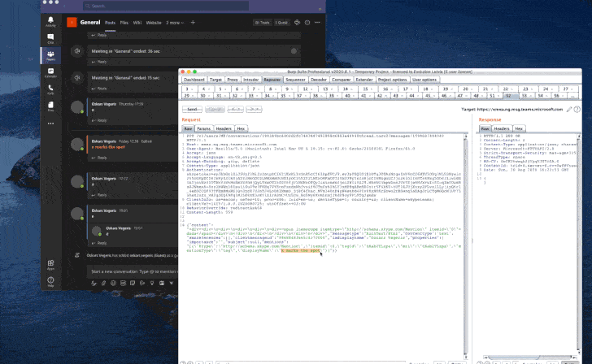Open Chat in the Teams sidebar
This screenshot has width=592, height=364.
[x=50, y=38]
